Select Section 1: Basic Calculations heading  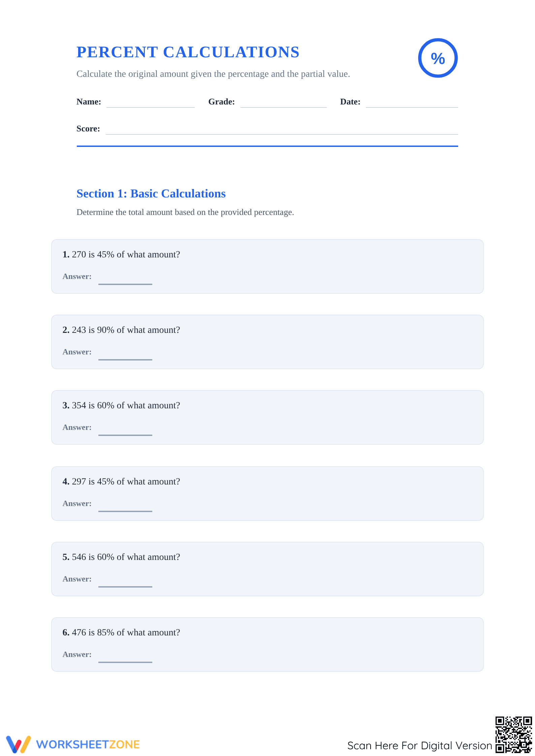point(151,194)
